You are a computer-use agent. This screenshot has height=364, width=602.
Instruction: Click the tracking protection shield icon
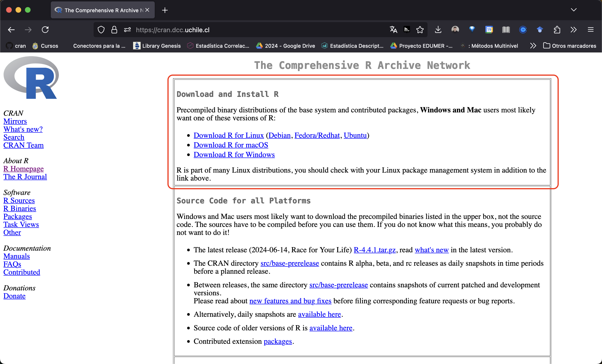click(x=101, y=30)
